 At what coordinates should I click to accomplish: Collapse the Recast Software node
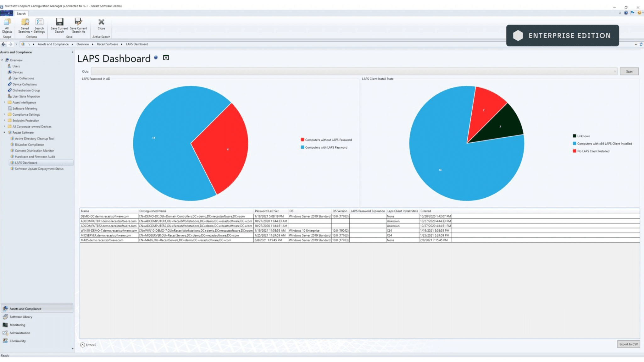click(4, 132)
